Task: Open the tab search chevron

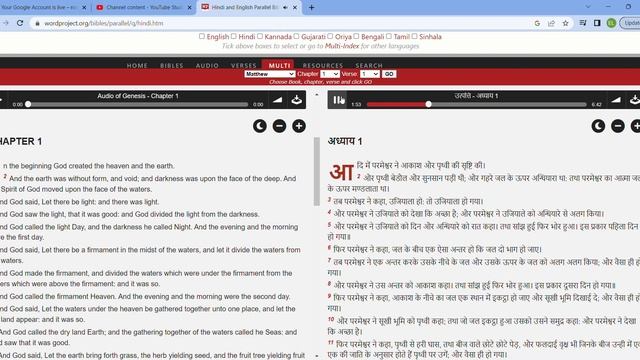Action: coord(588,7)
